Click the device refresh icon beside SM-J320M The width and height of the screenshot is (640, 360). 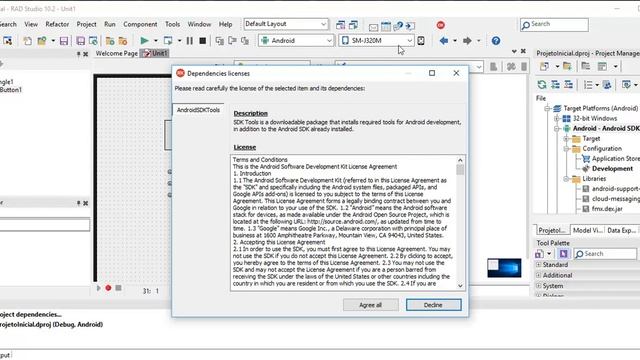coord(421,40)
